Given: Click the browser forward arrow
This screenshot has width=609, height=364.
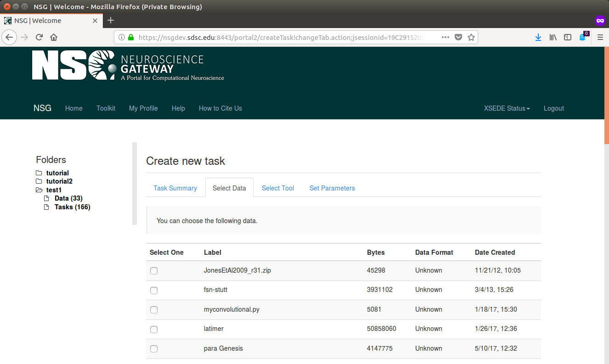Looking at the screenshot, I should pyautogui.click(x=25, y=37).
